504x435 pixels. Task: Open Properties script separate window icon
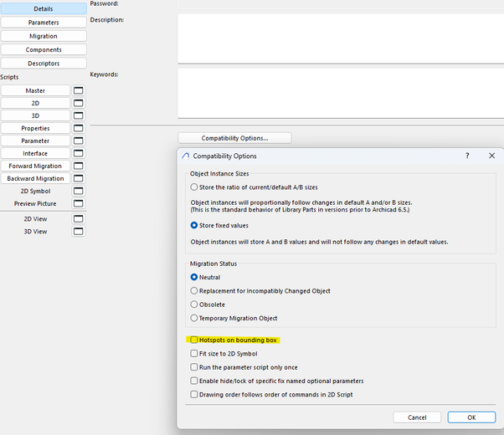pyautogui.click(x=78, y=128)
